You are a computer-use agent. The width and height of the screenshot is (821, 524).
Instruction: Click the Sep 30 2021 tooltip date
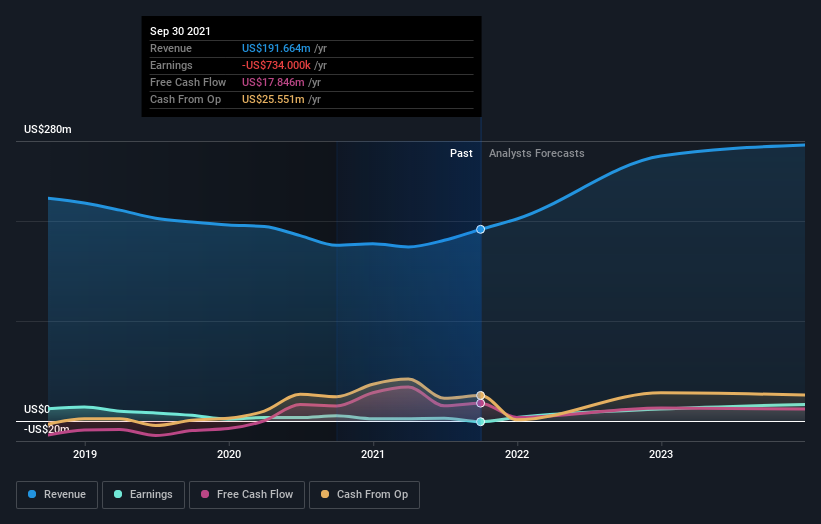180,31
